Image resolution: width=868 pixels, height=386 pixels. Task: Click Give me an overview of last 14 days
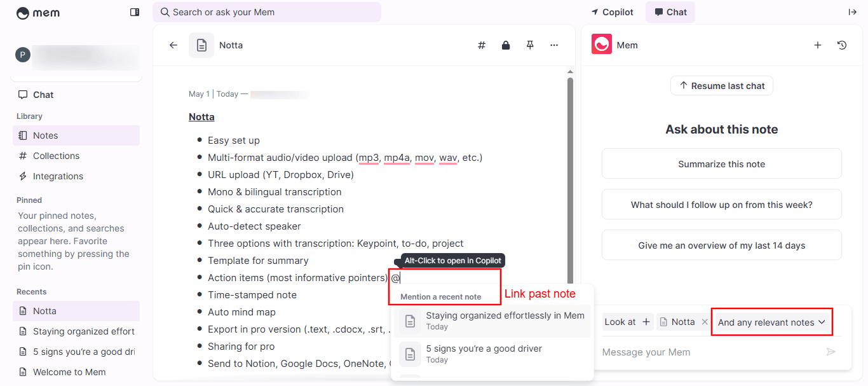722,245
